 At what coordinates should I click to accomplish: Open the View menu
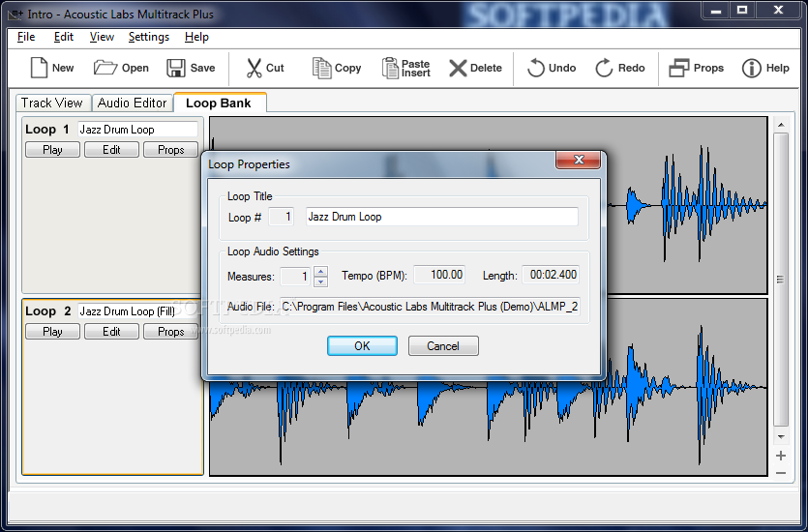coord(102,37)
